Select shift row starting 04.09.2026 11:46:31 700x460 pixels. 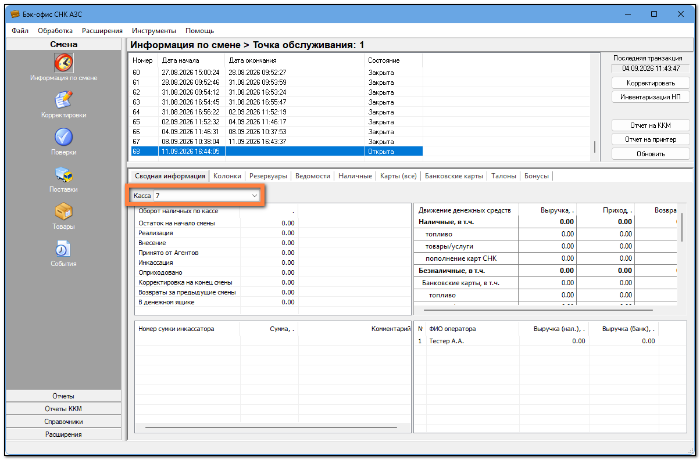tap(277, 132)
